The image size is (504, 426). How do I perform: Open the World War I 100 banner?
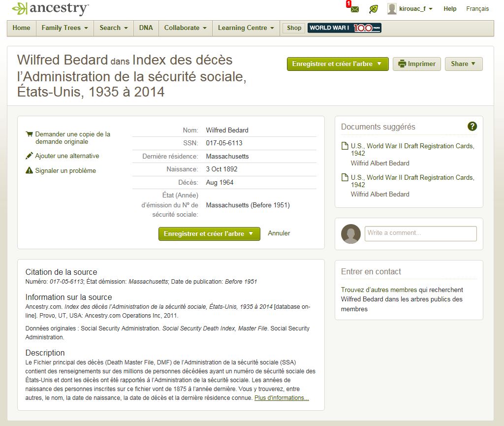(x=344, y=28)
